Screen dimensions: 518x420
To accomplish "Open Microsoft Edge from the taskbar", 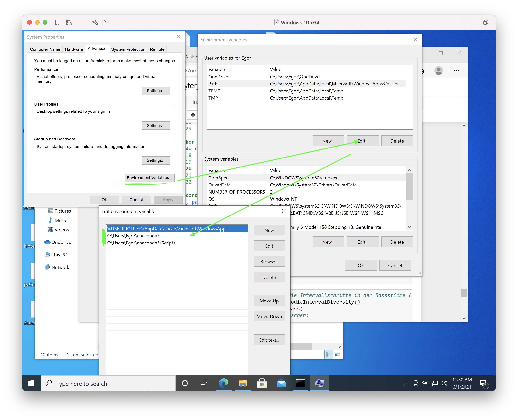I will pos(223,383).
